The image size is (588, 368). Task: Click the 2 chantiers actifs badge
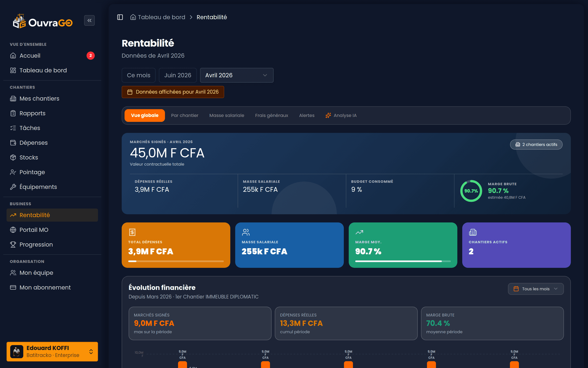tap(536, 145)
